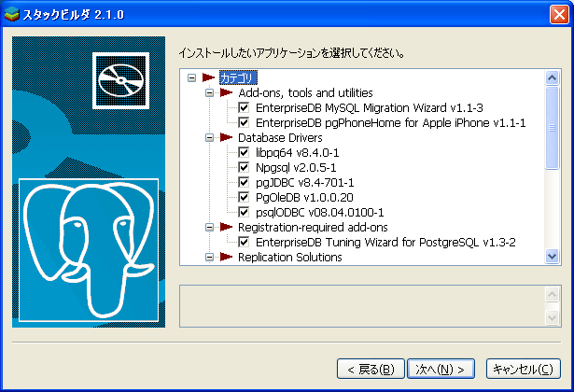Select the Registration-required add-ons label
The width and height of the screenshot is (574, 392).
click(313, 228)
